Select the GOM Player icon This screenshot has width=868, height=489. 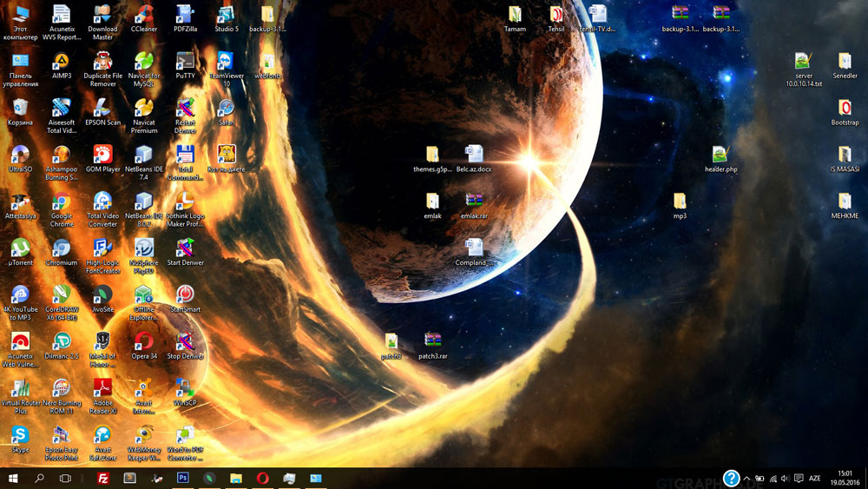(x=102, y=159)
